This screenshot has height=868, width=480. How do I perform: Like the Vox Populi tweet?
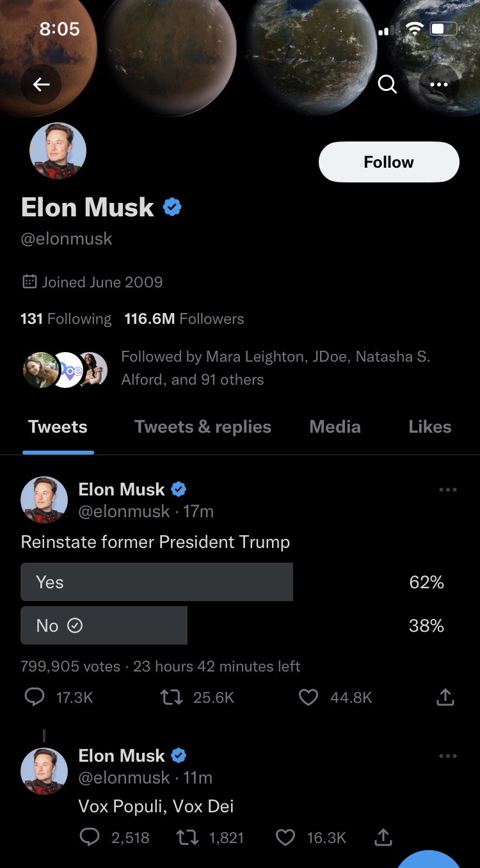pyautogui.click(x=285, y=837)
